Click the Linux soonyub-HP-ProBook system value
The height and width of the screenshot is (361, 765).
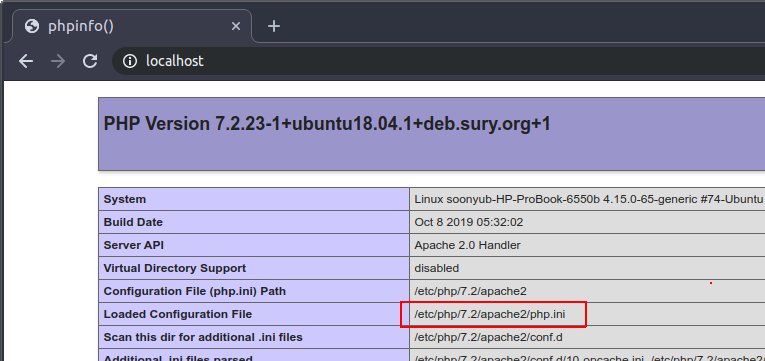pyautogui.click(x=589, y=199)
